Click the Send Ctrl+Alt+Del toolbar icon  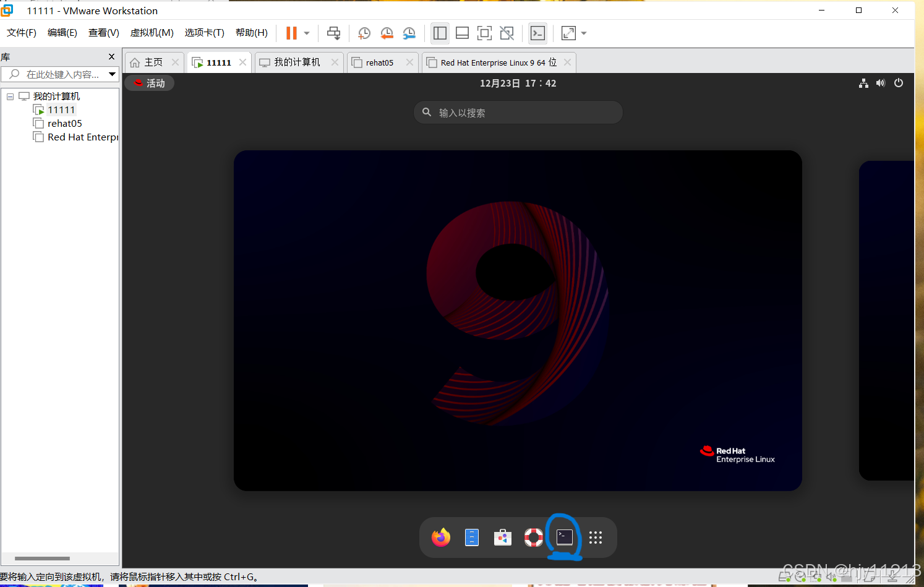pos(333,33)
